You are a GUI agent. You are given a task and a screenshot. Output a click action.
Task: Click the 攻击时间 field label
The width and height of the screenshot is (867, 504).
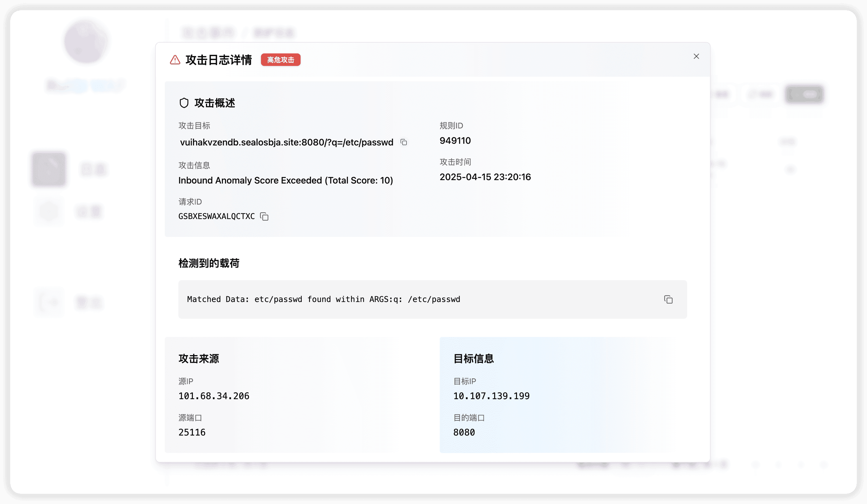455,162
